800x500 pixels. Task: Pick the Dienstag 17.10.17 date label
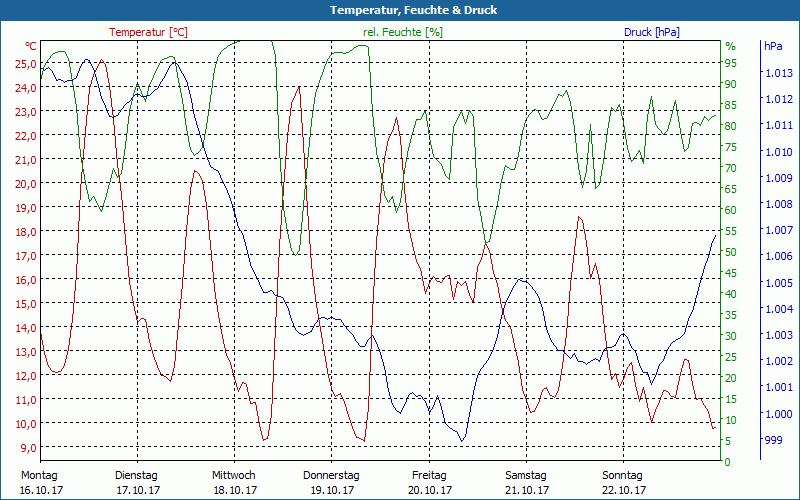click(137, 482)
